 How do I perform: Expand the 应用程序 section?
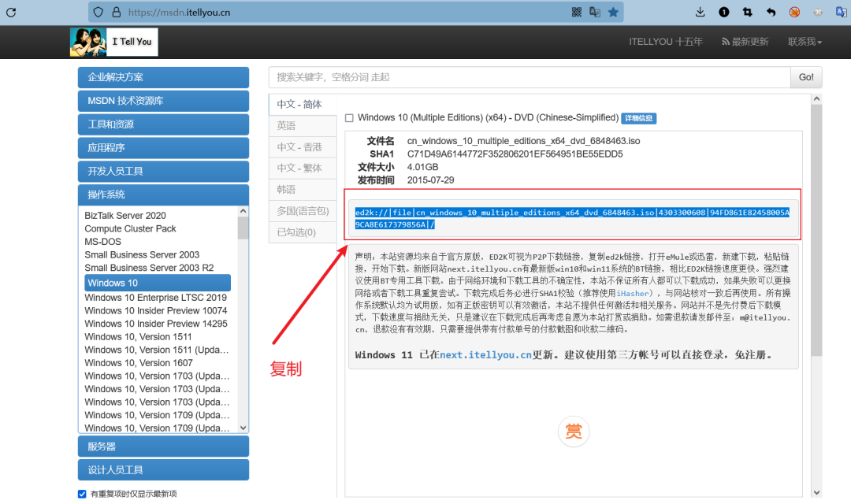click(163, 147)
